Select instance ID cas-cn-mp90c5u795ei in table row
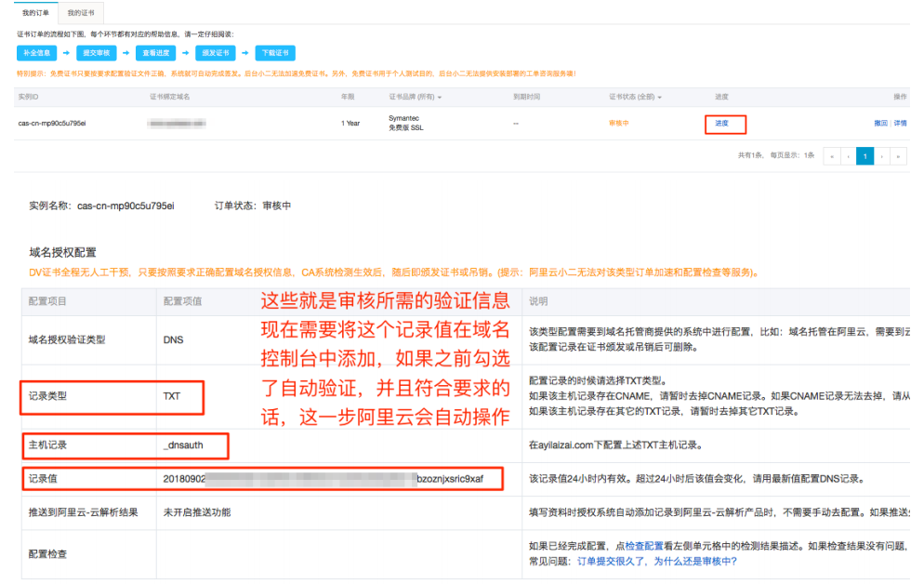This screenshot has height=584, width=924. tap(52, 123)
